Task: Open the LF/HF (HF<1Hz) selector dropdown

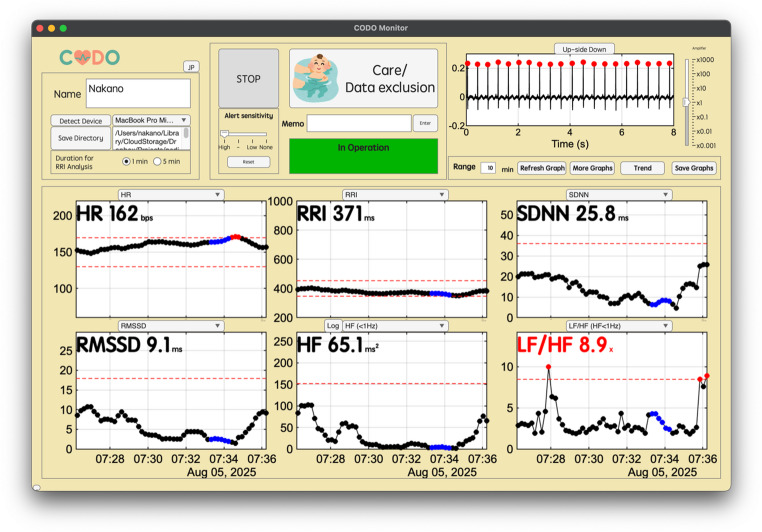Action: [x=619, y=326]
